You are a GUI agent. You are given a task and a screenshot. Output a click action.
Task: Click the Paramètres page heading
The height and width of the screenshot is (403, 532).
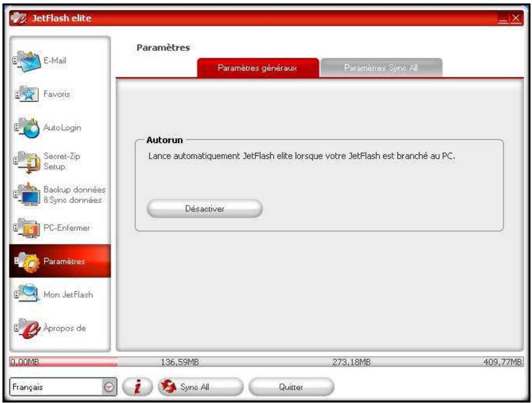point(163,47)
